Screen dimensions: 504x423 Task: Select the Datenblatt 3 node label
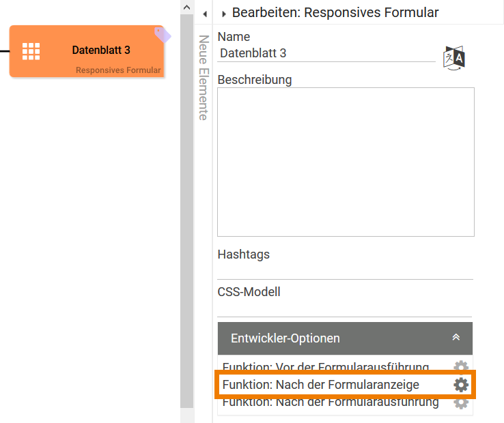tap(101, 50)
